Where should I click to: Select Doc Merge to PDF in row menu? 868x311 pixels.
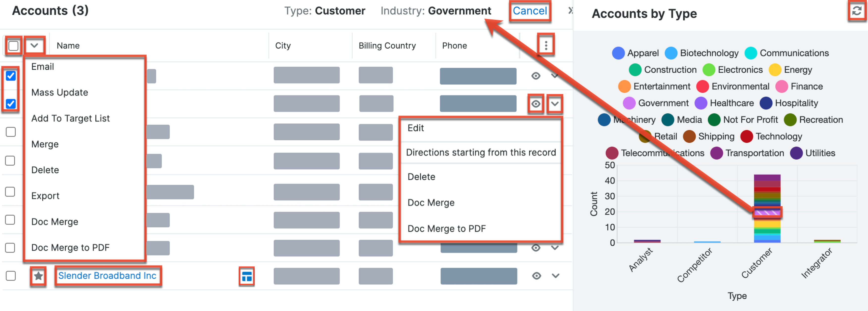(x=446, y=229)
